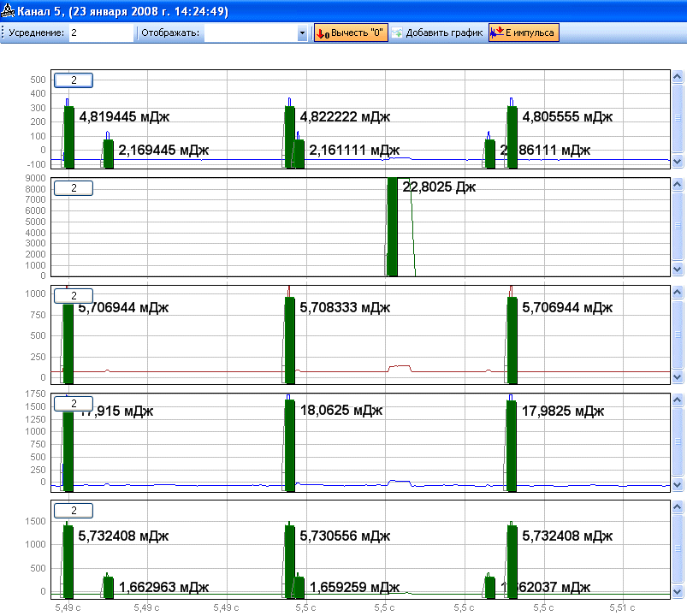
Task: Click the "5,708333 мДж" energy label
Action: coord(345,307)
